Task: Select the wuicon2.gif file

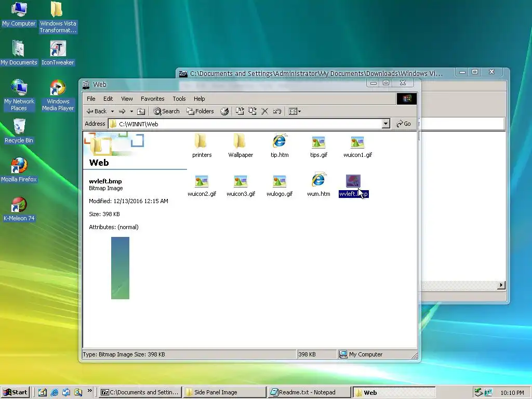Action: point(202,185)
